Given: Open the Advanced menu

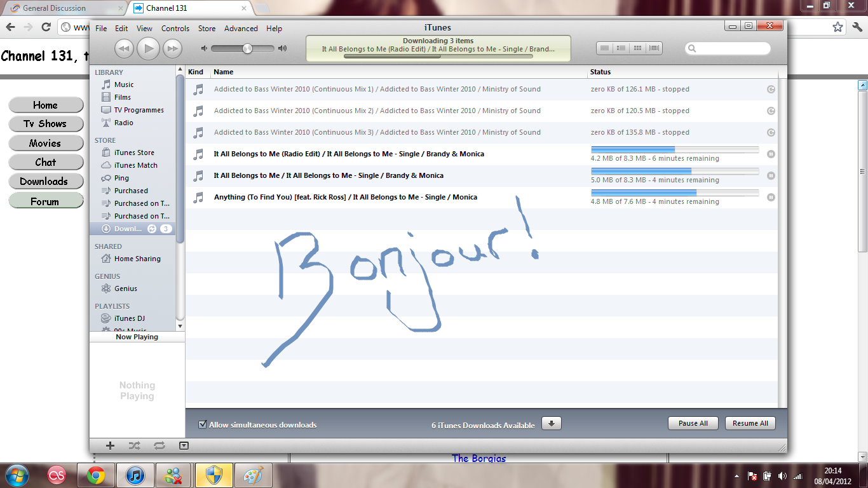Looking at the screenshot, I should pos(241,29).
